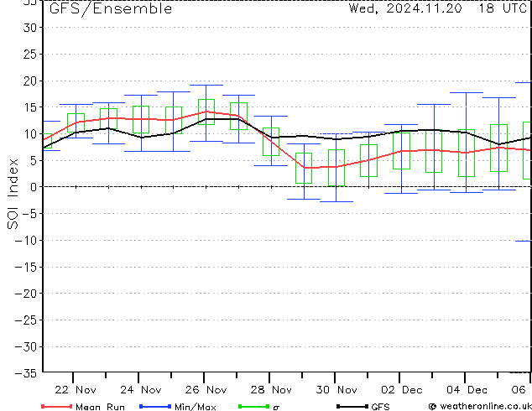This screenshot has width=532, height=411.
Task: Click the green sigma box above 28 Nov
Action: coord(271,142)
